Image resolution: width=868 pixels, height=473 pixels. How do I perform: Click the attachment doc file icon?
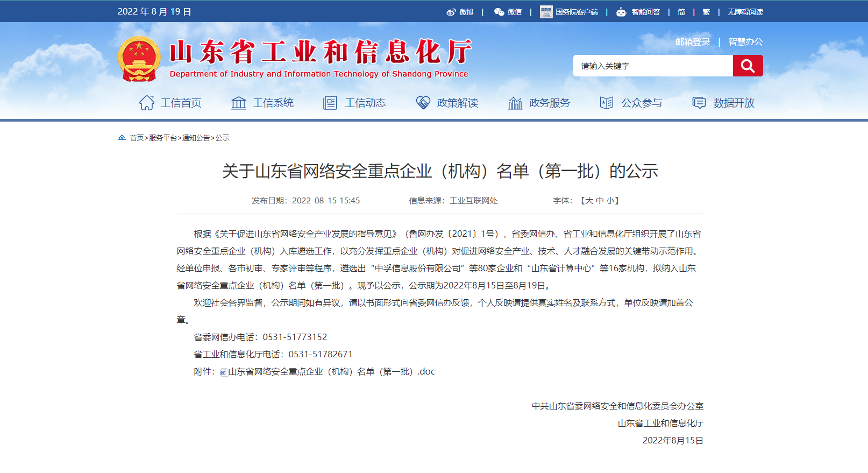pyautogui.click(x=223, y=372)
